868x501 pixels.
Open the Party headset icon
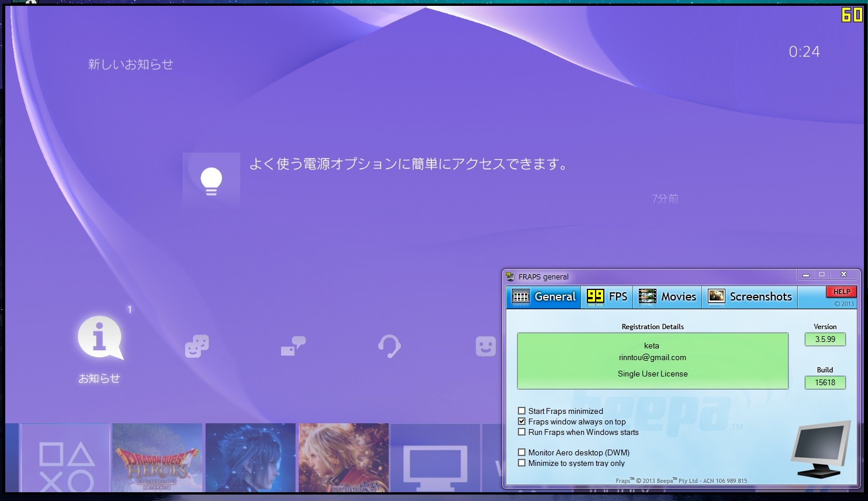[389, 346]
